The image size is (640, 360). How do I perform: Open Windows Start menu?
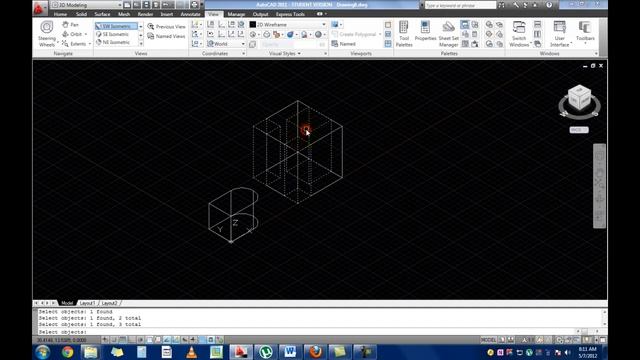pos(42,352)
